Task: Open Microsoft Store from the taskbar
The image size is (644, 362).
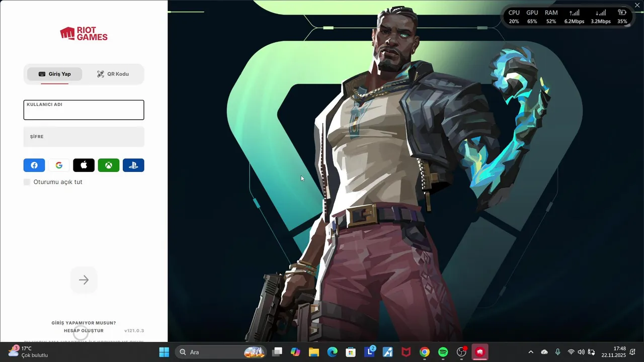Action: [x=351, y=352]
